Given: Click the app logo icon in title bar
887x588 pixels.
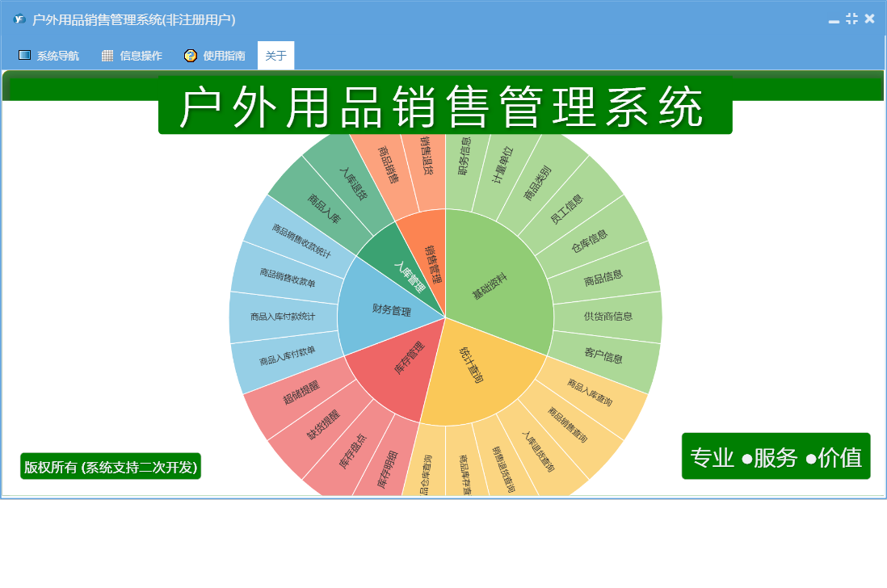Looking at the screenshot, I should [x=19, y=19].
